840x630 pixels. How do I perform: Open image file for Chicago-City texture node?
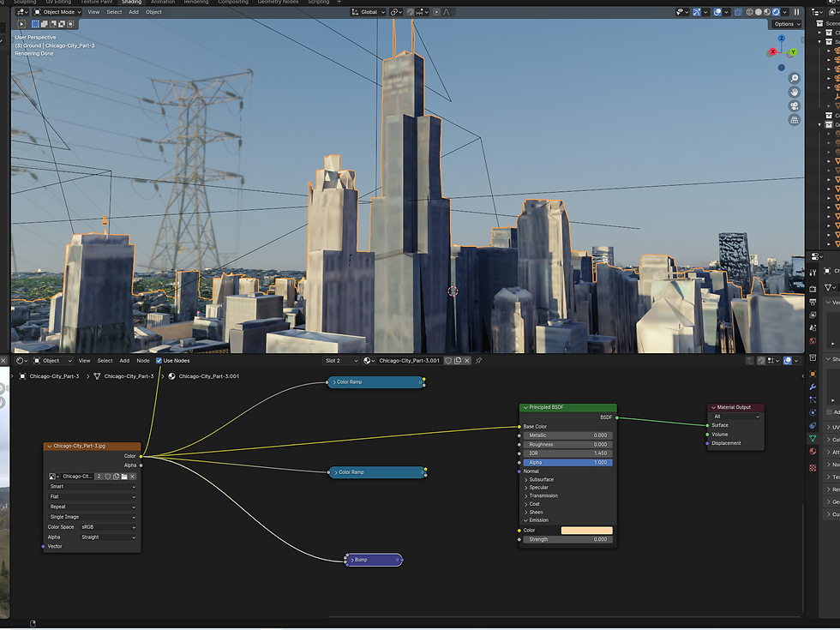click(124, 476)
